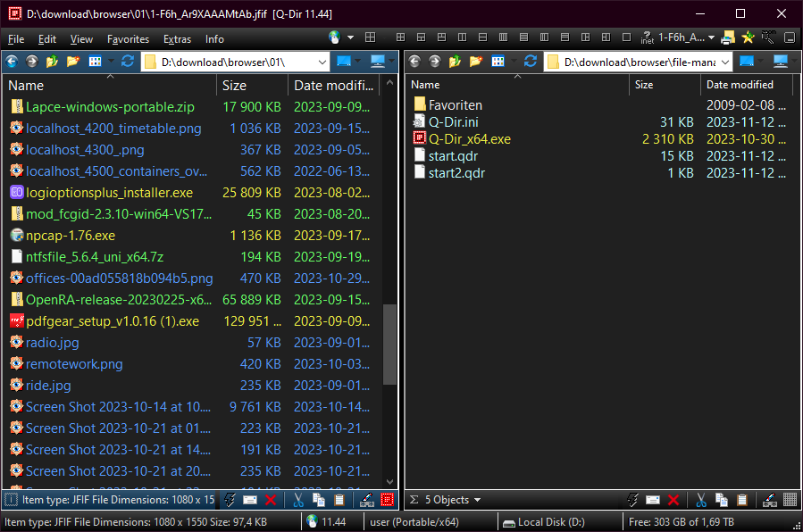Select the Favoriten folder

tap(455, 105)
